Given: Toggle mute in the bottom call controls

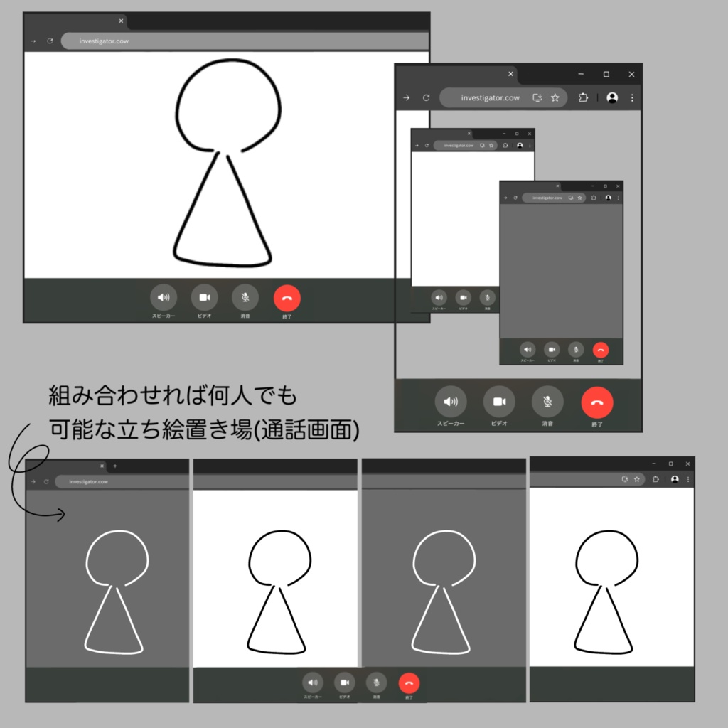Looking at the screenshot, I should 376,682.
